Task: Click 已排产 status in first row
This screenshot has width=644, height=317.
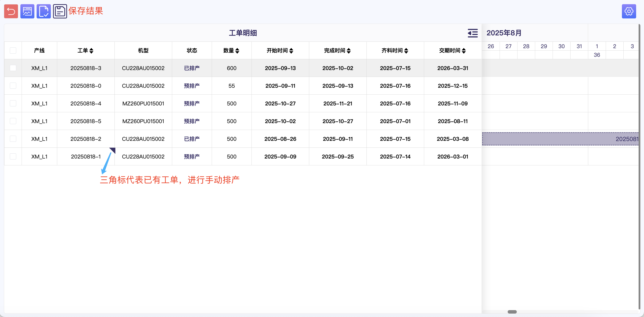Action: [x=192, y=68]
